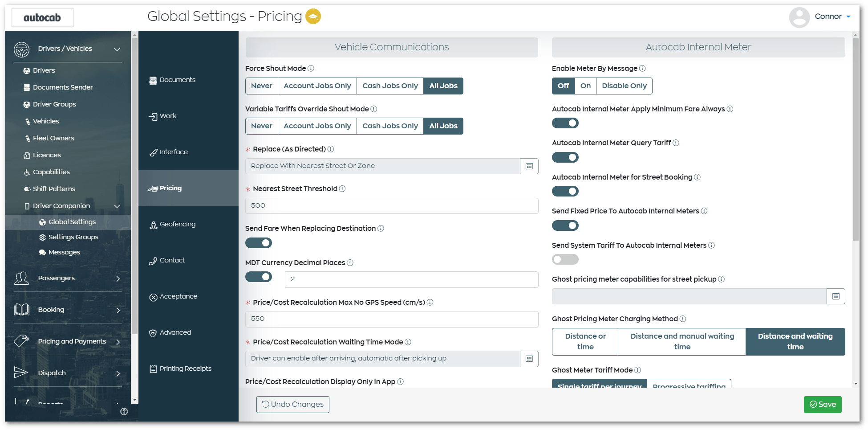Click the Undo Changes button
This screenshot has height=430, width=868.
coord(292,404)
